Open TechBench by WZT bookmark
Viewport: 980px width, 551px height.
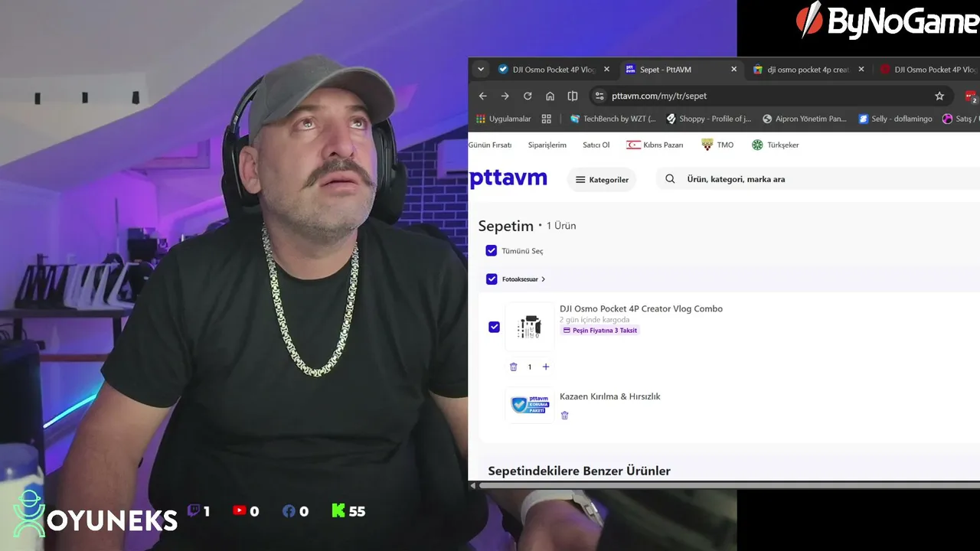[x=613, y=119]
